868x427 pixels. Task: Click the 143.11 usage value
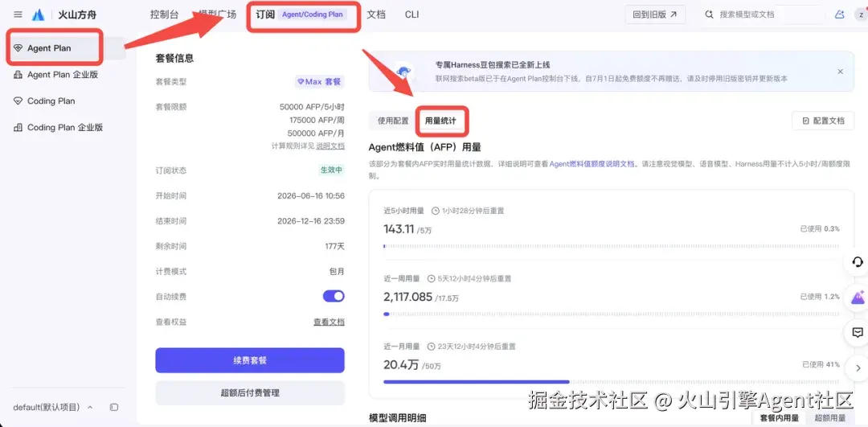point(399,228)
